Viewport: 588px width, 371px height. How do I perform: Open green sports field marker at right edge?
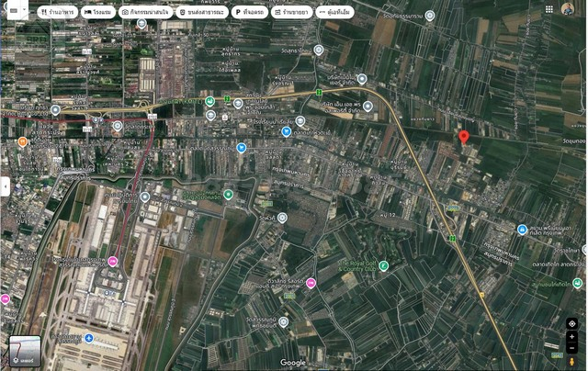578,283
